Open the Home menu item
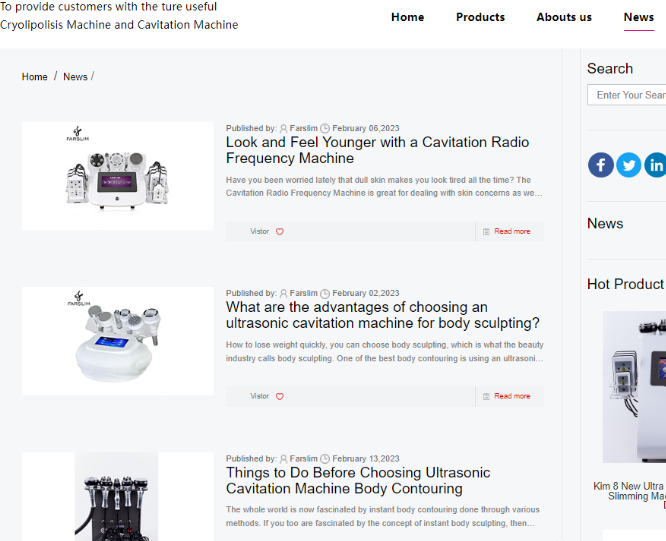Image resolution: width=666 pixels, height=541 pixels. point(407,17)
